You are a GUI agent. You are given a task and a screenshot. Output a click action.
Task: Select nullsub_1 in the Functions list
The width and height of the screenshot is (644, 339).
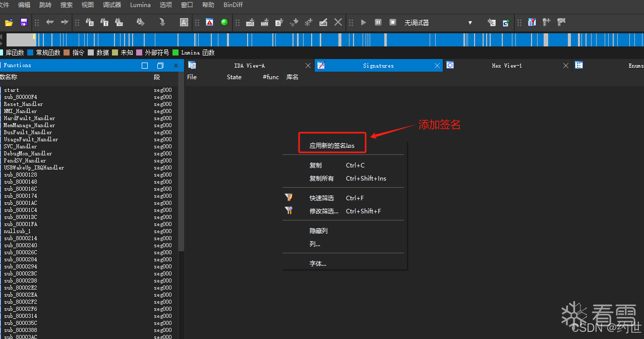(17, 231)
